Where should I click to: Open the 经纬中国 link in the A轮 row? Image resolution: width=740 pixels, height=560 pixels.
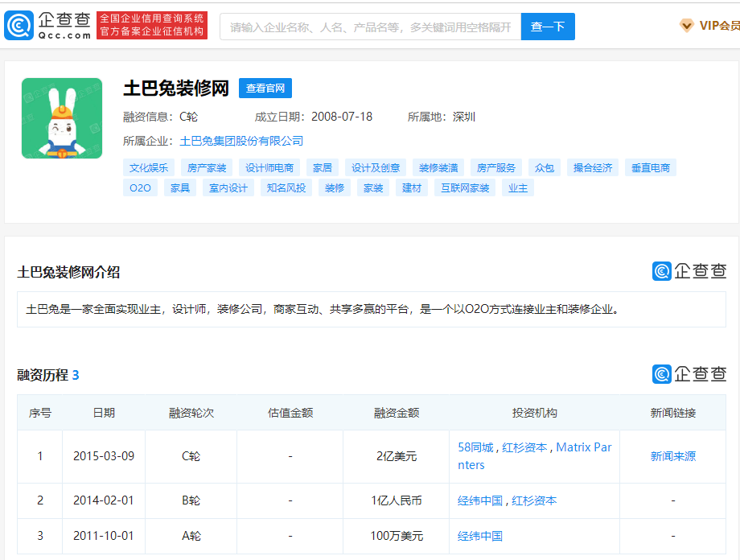[x=480, y=536]
